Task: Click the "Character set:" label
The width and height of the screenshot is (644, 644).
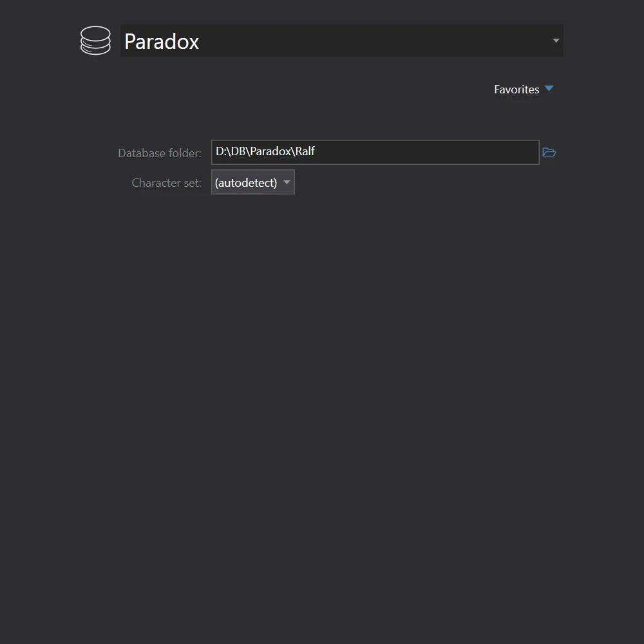Action: tap(166, 183)
